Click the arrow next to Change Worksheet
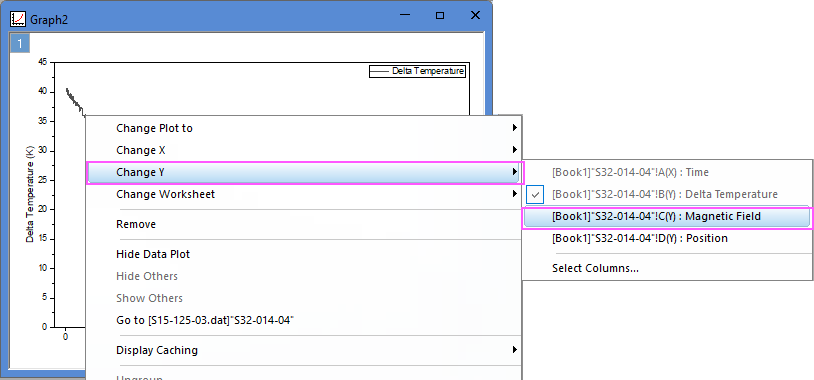This screenshot has height=380, width=814. click(514, 194)
